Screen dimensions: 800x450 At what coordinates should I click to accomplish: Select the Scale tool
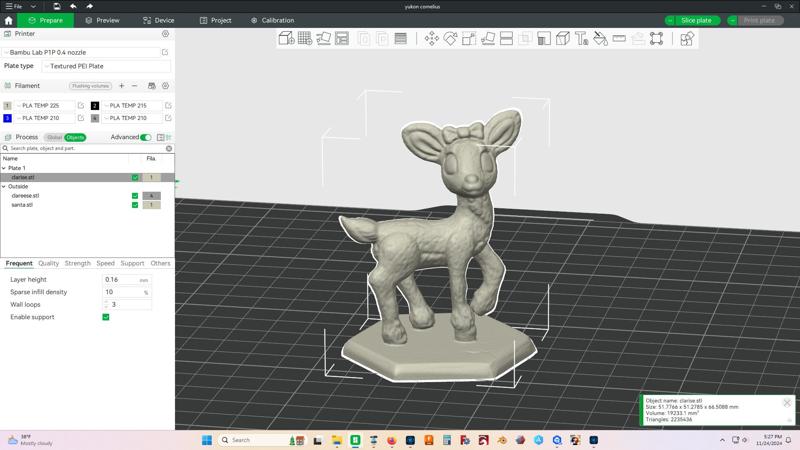click(x=469, y=38)
